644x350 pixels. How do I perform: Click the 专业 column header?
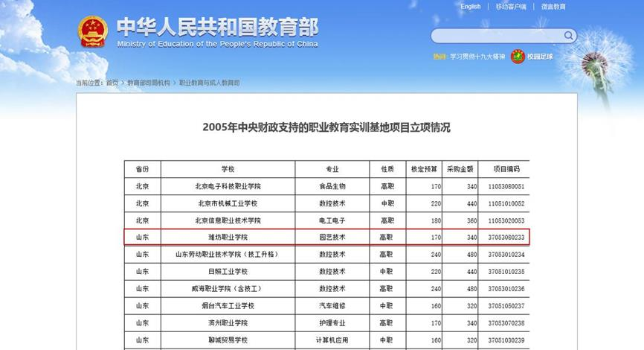pos(332,169)
